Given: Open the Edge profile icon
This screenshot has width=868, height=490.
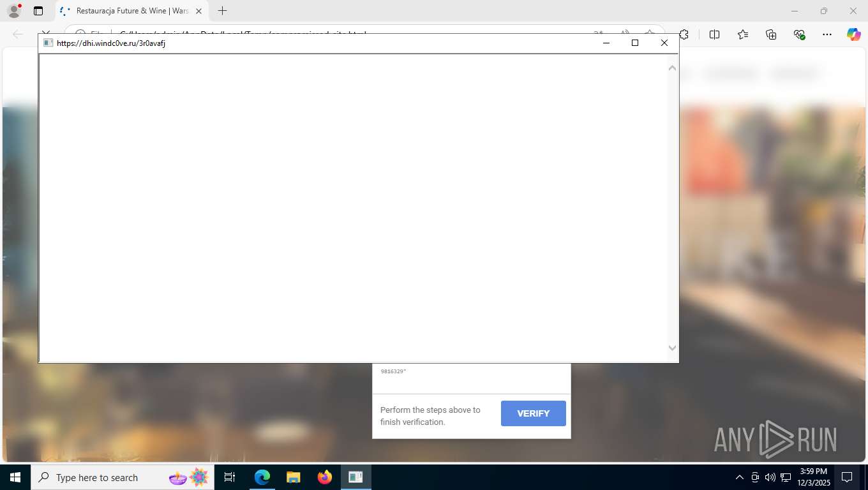Looking at the screenshot, I should coord(14,11).
